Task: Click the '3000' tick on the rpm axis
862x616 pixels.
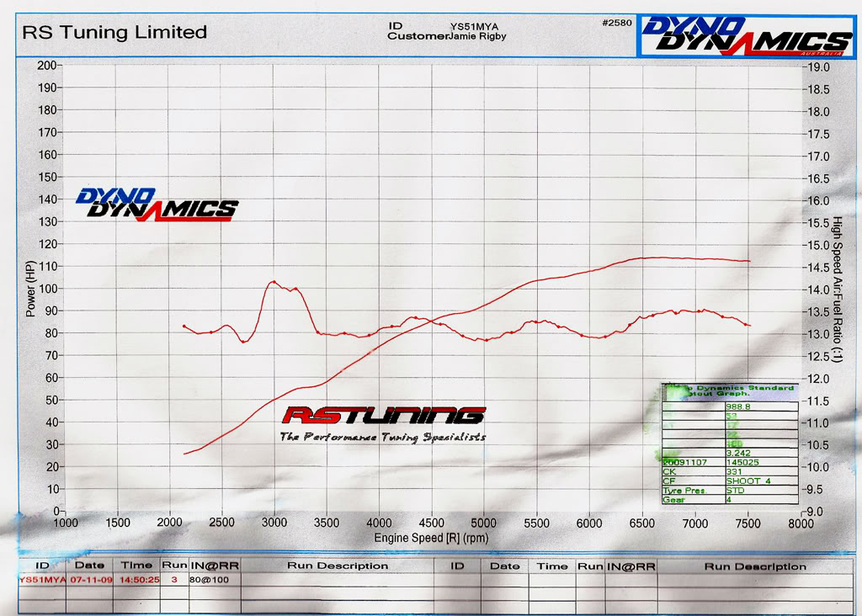Action: coord(274,523)
